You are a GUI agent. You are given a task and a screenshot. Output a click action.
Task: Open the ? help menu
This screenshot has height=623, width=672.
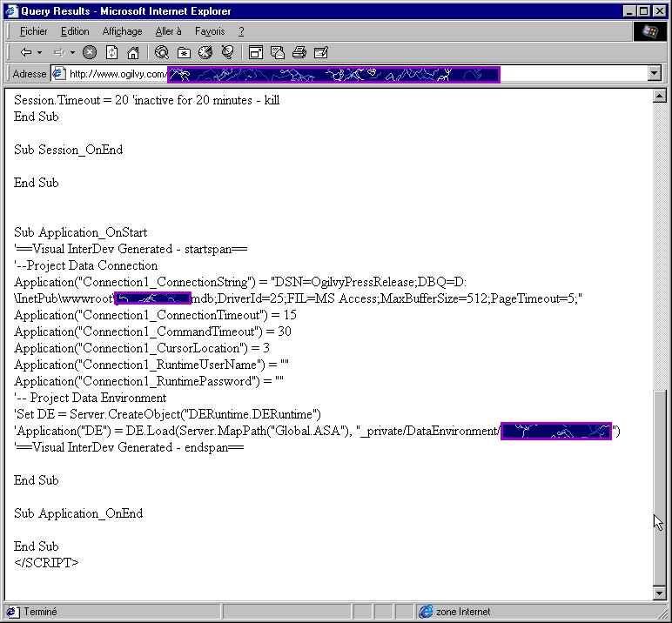coord(241,31)
